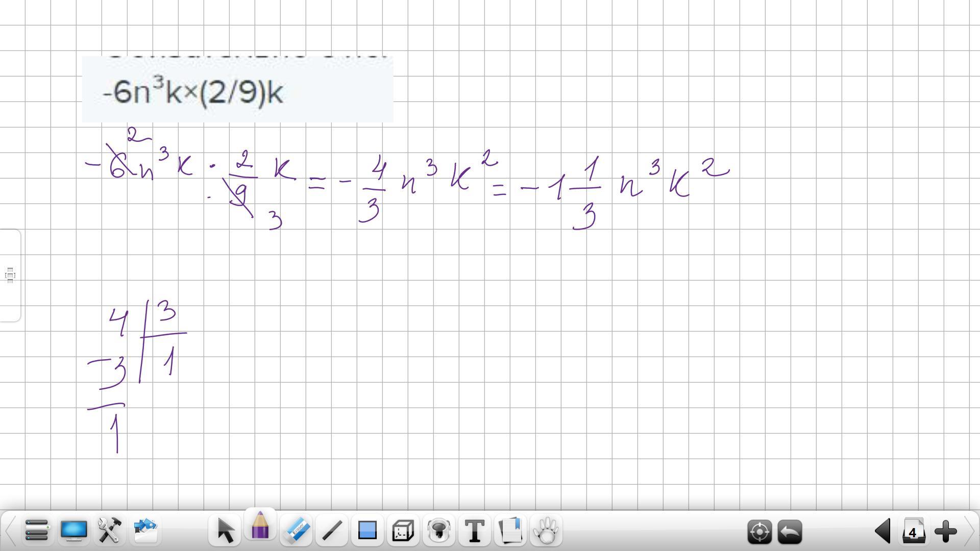Click the target focus button

[x=759, y=532]
